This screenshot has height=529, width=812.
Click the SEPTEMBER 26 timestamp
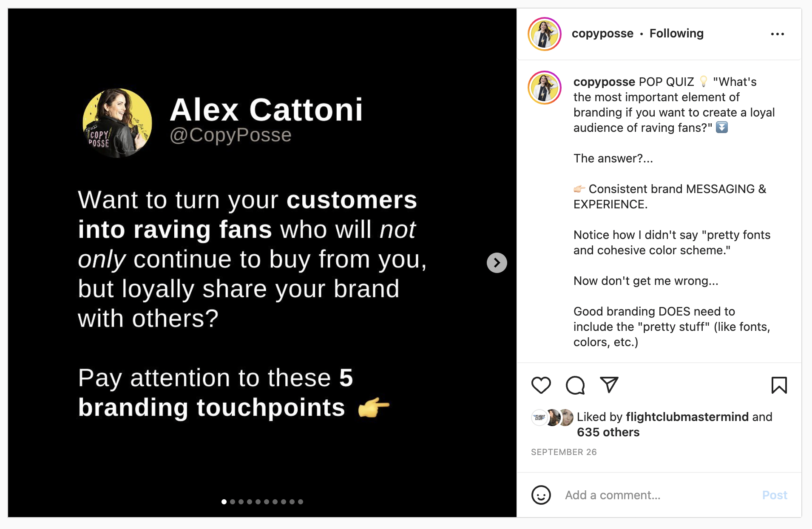(564, 452)
